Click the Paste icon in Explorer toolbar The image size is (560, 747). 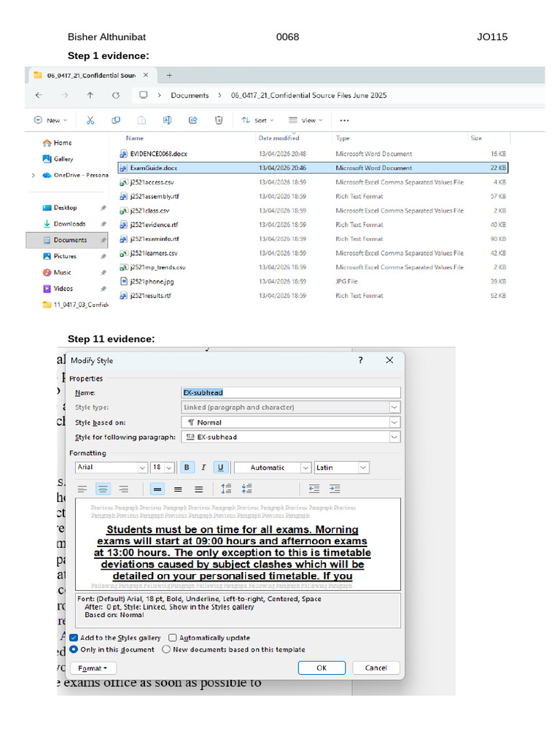141,120
